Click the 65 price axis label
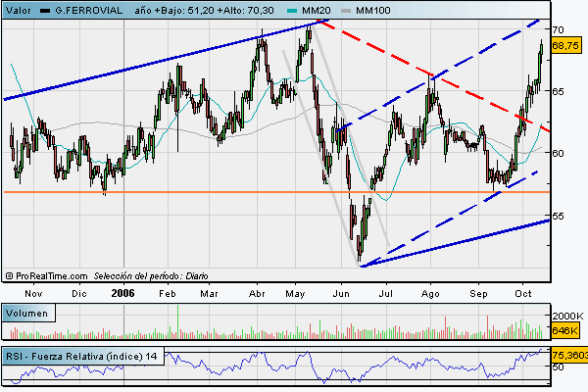 pyautogui.click(x=558, y=91)
